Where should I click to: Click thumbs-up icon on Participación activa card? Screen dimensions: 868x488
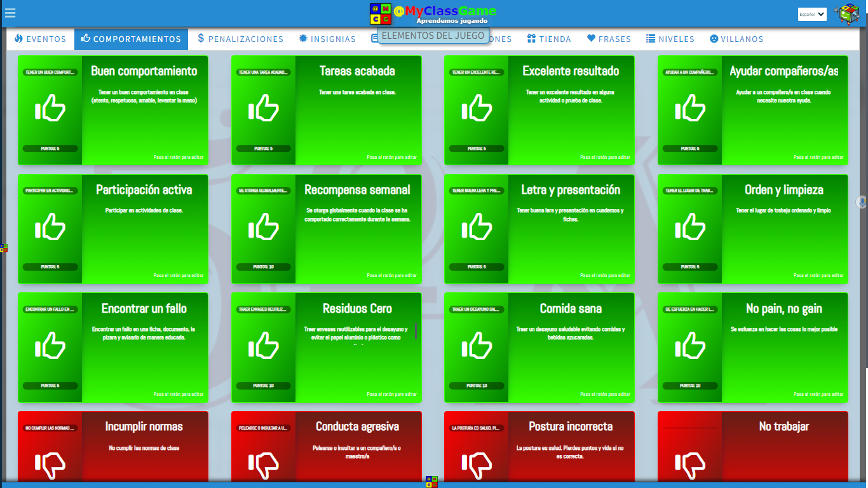point(50,226)
